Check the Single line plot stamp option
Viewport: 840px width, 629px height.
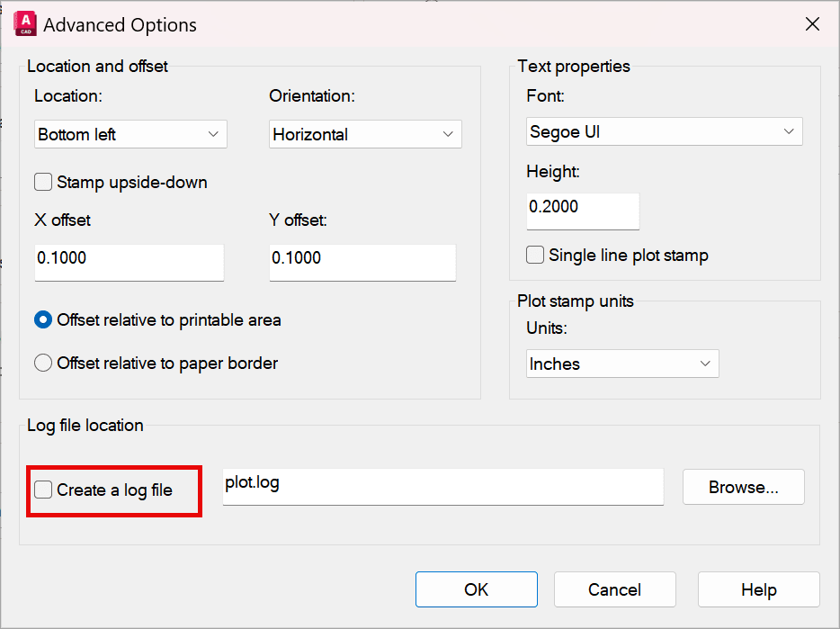click(534, 255)
